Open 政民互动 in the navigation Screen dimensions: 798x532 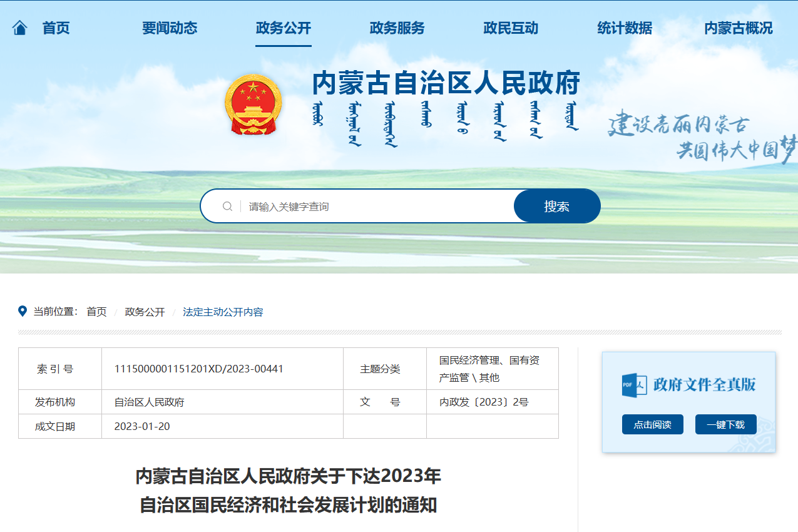511,28
